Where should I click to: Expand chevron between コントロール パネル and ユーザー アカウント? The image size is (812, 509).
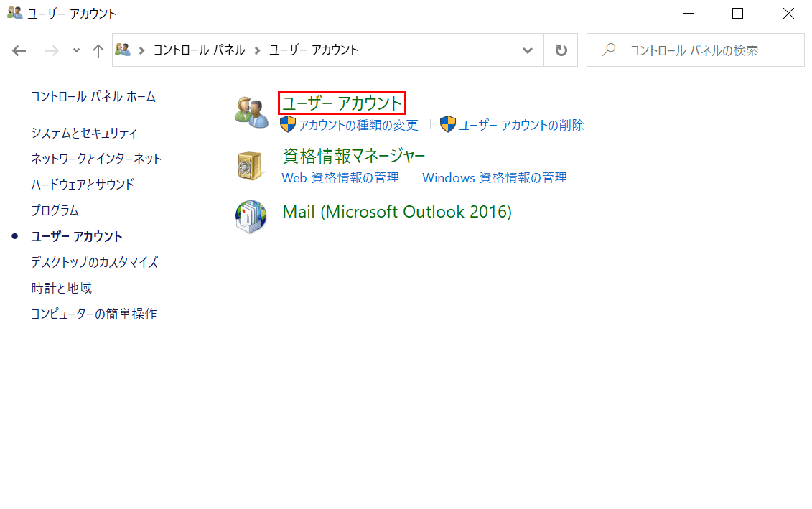click(x=257, y=50)
